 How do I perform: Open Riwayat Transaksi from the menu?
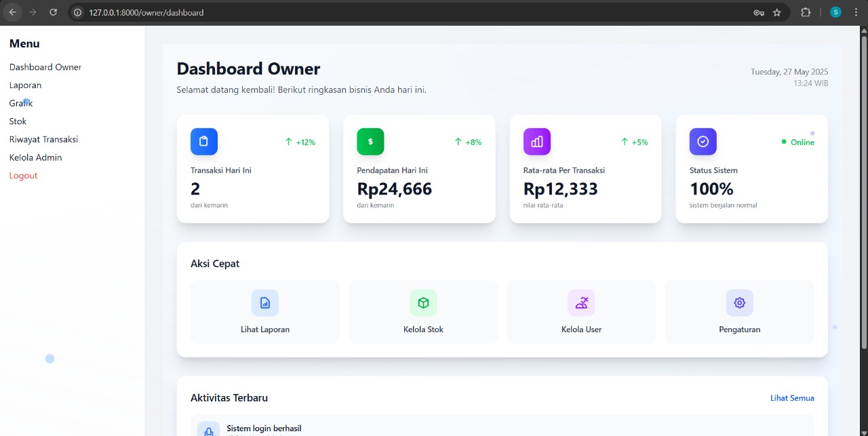pyautogui.click(x=43, y=139)
